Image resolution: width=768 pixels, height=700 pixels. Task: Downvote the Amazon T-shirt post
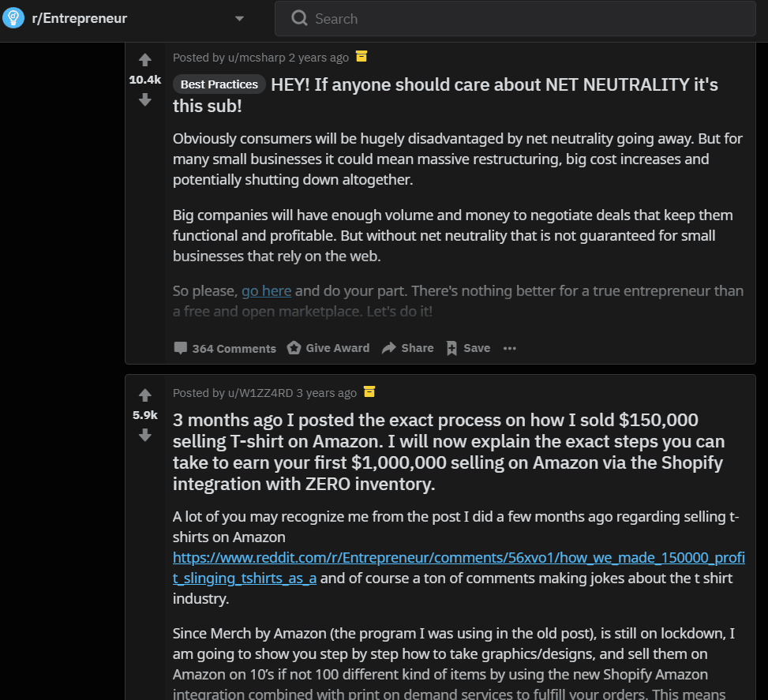(x=145, y=435)
